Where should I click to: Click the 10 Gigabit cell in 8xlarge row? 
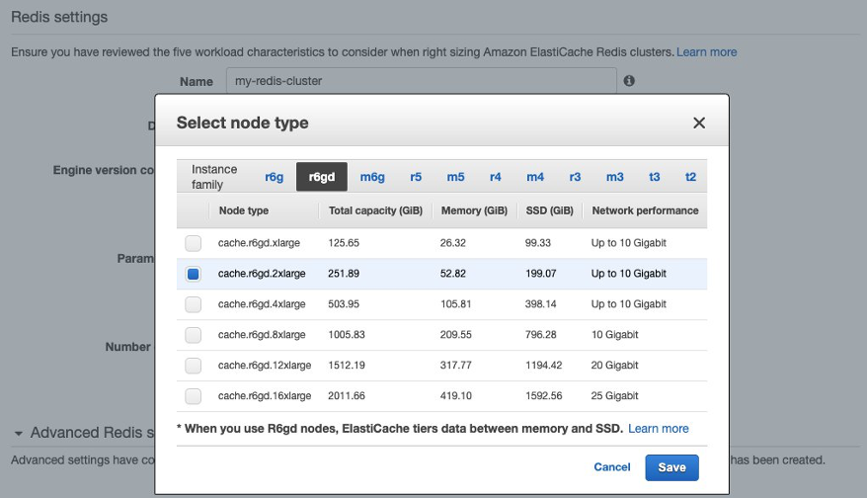point(614,335)
